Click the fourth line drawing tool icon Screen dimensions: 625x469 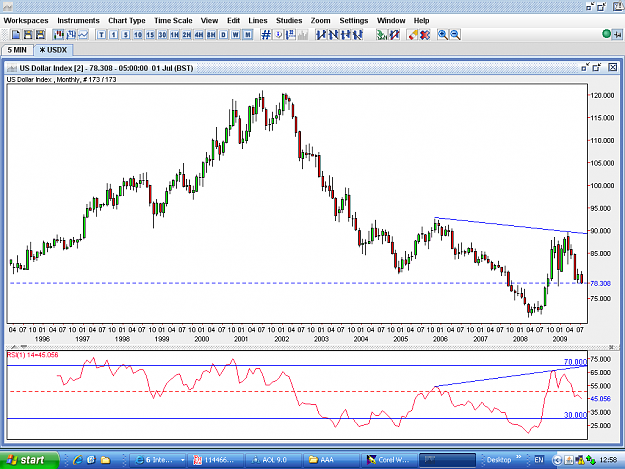pos(358,35)
